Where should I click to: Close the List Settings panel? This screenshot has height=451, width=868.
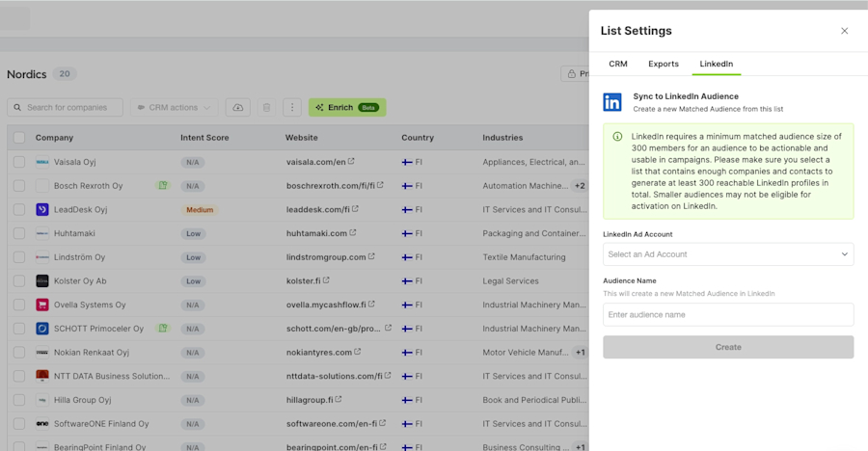point(844,31)
